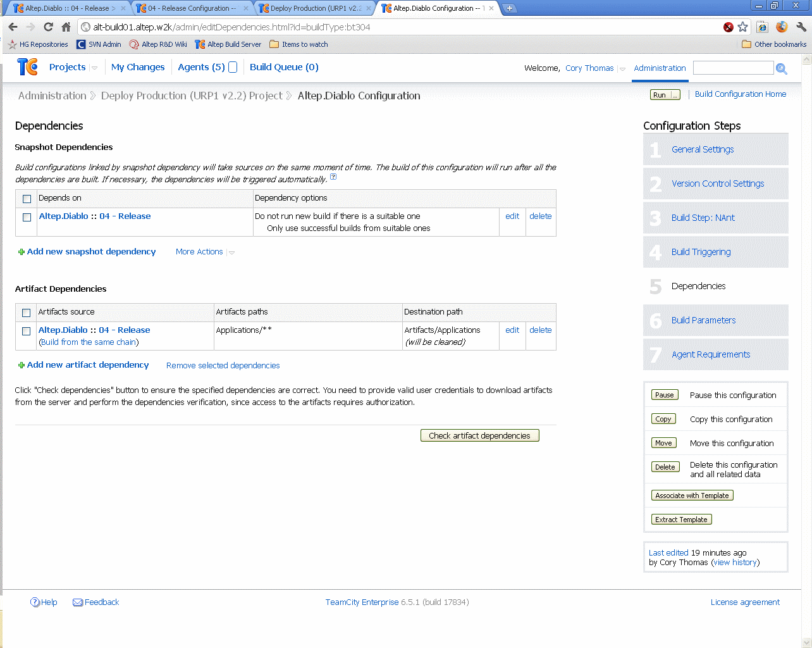Image resolution: width=812 pixels, height=648 pixels.
Task: Close the 'Altep.Diablo :: 04 - Release' tab
Action: click(123, 8)
